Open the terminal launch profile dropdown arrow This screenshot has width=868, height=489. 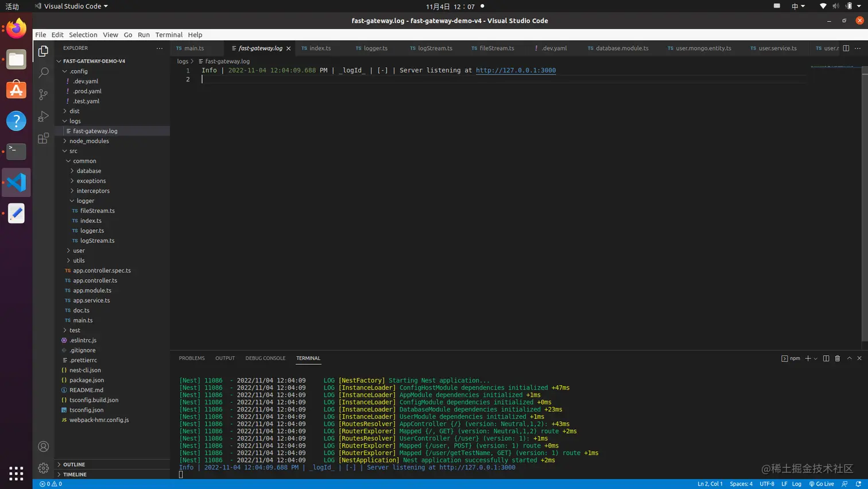click(816, 359)
